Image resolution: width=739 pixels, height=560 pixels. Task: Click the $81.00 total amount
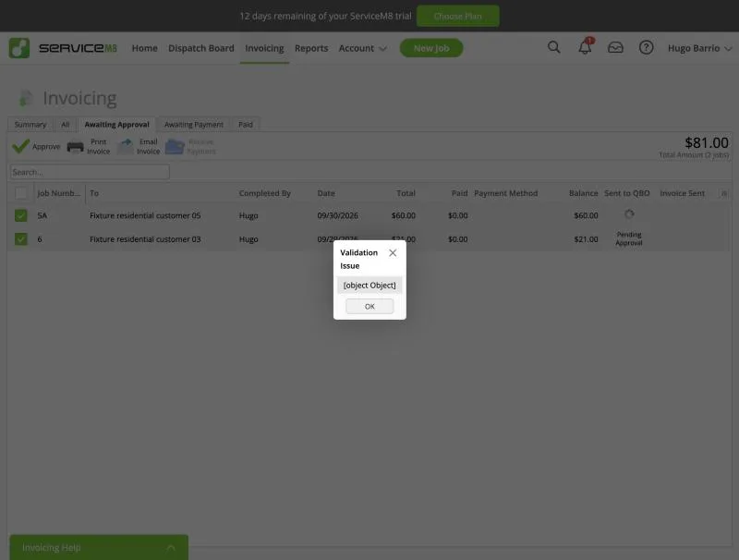pyautogui.click(x=707, y=142)
